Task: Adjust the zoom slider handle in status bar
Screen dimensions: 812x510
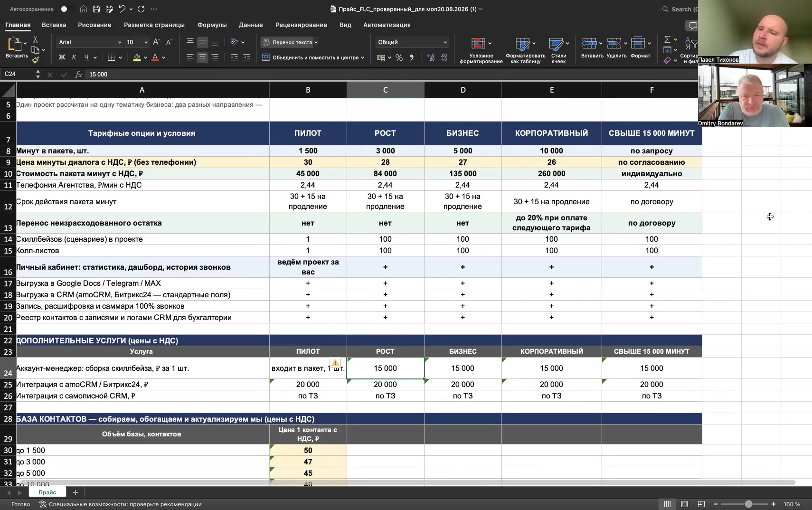Action: (x=748, y=504)
